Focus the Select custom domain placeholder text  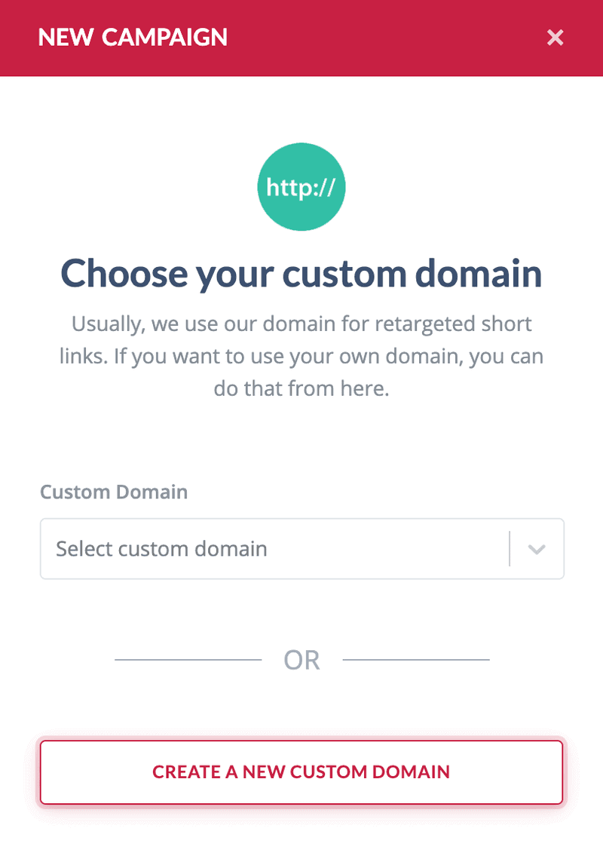(161, 548)
